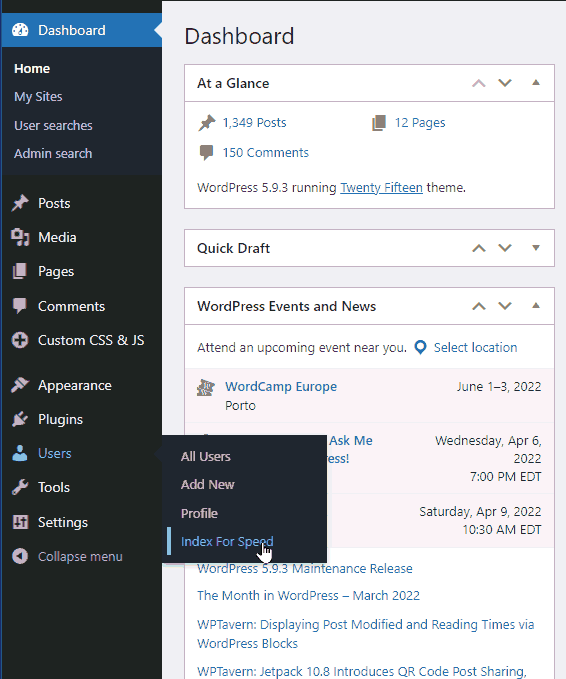Click the Appearance paintbrush icon

tap(20, 385)
